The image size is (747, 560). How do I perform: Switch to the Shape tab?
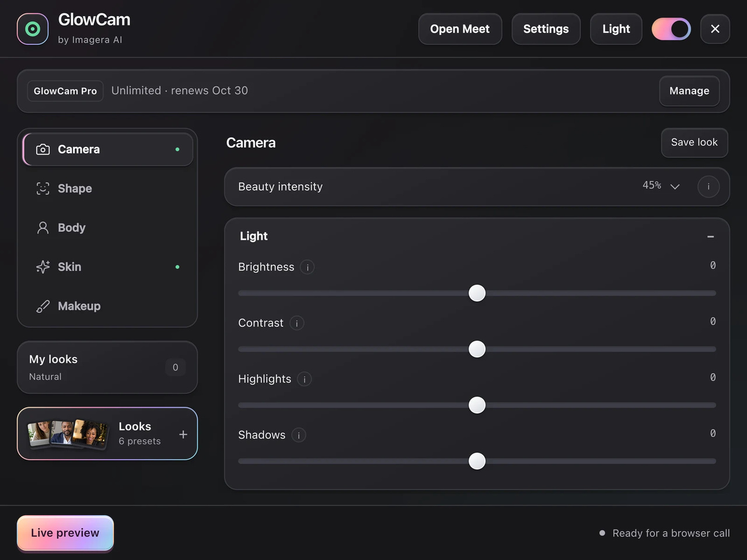pos(108,188)
